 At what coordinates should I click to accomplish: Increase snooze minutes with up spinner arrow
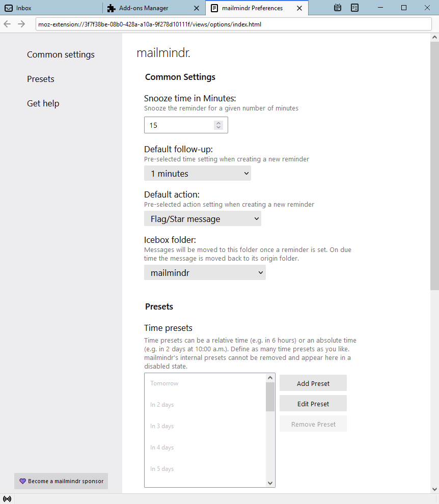[x=218, y=123]
